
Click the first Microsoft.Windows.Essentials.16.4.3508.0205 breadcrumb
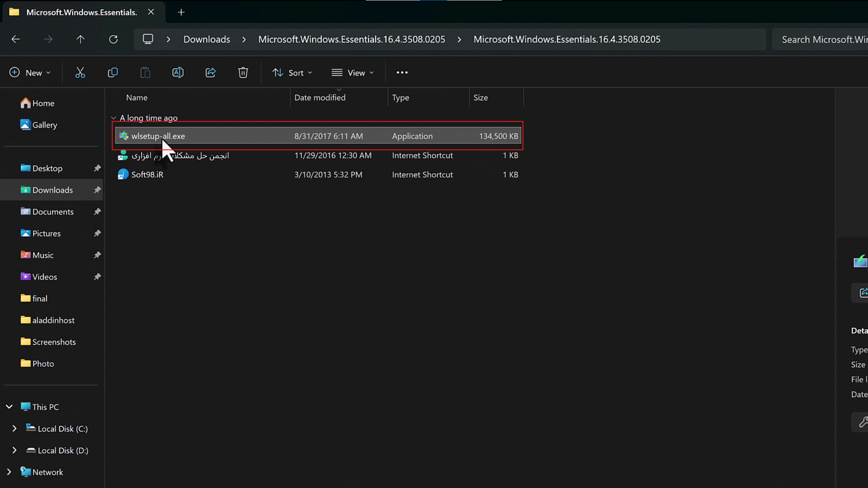(x=352, y=39)
